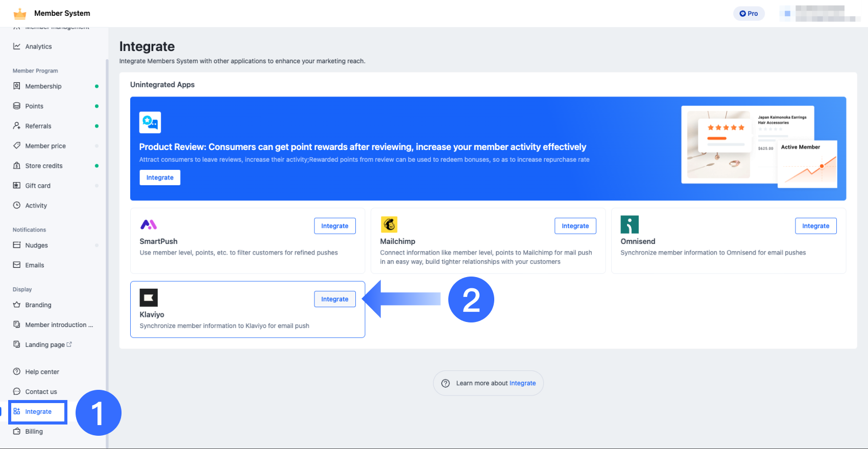Viewport: 868px width, 449px height.
Task: Click the Contact us chat icon
Action: 17,392
